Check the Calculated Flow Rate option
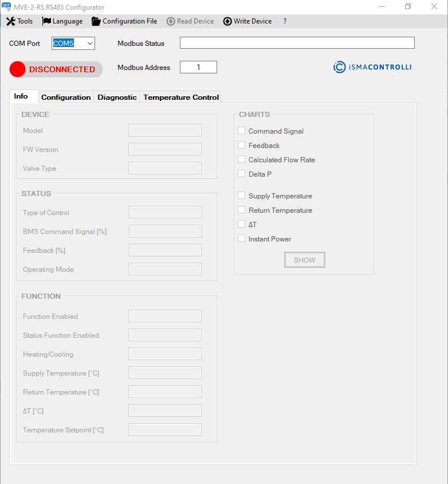 [242, 159]
